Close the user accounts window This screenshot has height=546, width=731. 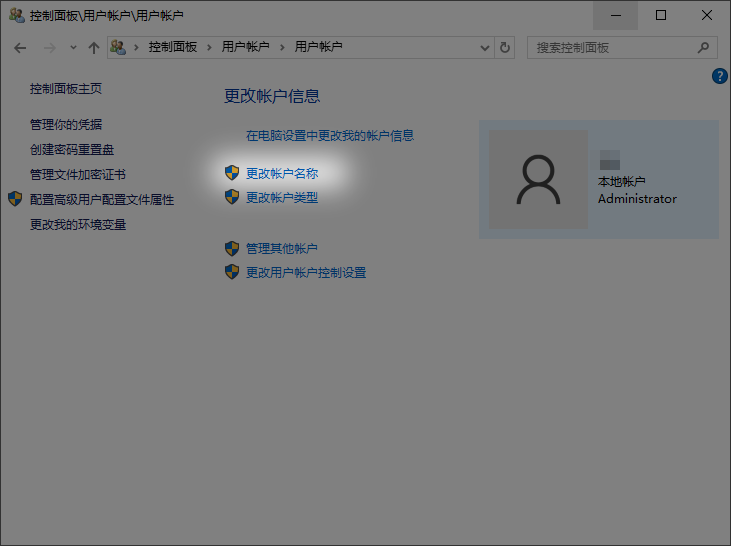706,15
